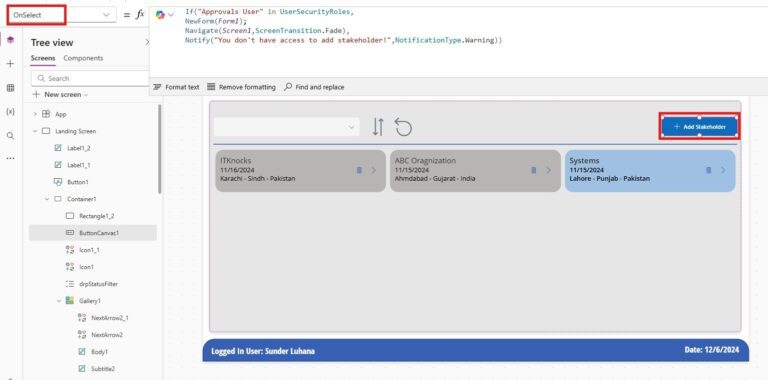The height and width of the screenshot is (380, 768).
Task: Select Icon1 in tree view
Action: (86, 267)
